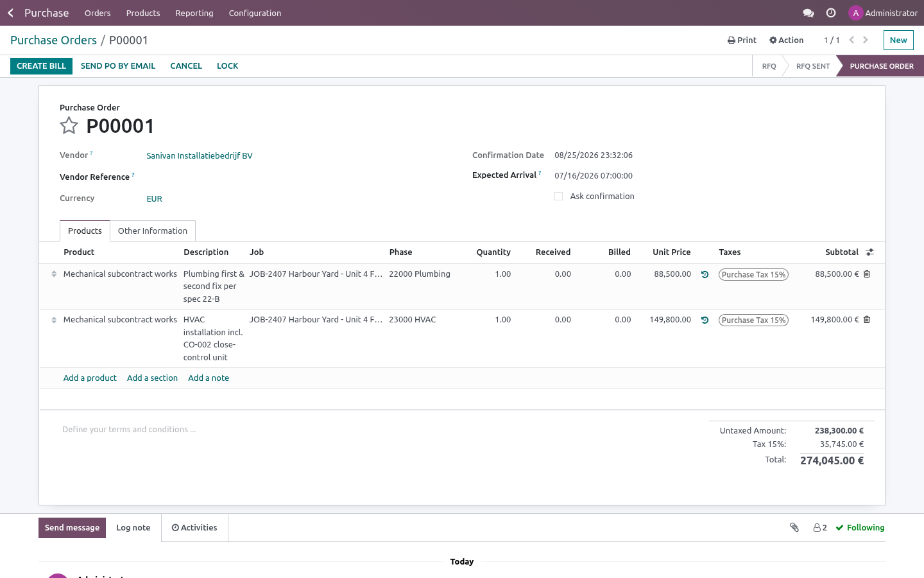The width and height of the screenshot is (924, 578).
Task: Select the Products tab
Action: point(85,231)
